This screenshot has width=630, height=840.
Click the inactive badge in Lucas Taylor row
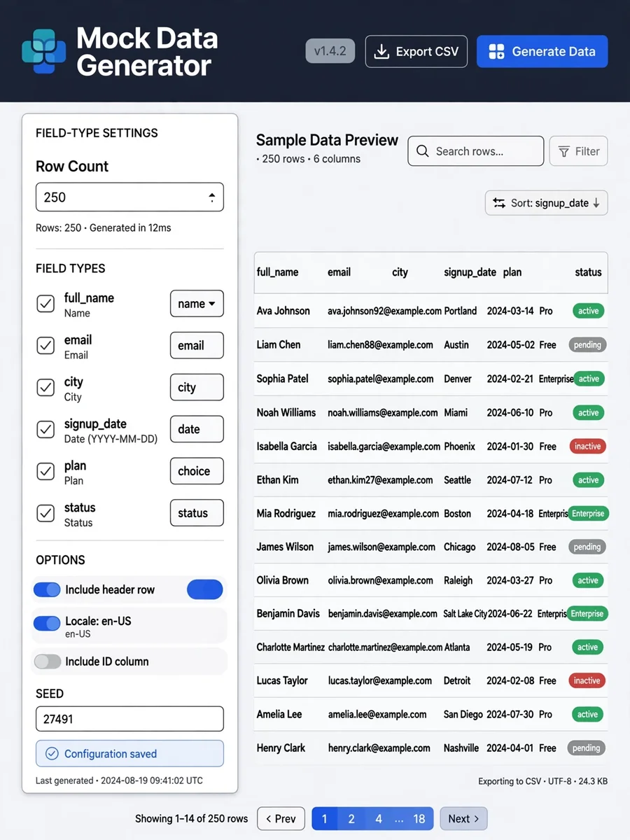587,680
